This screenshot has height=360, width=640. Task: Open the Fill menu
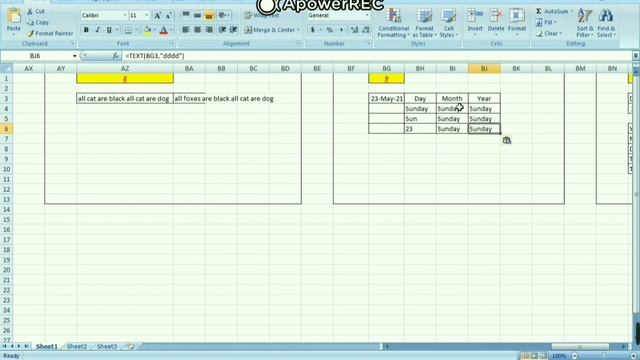click(546, 22)
